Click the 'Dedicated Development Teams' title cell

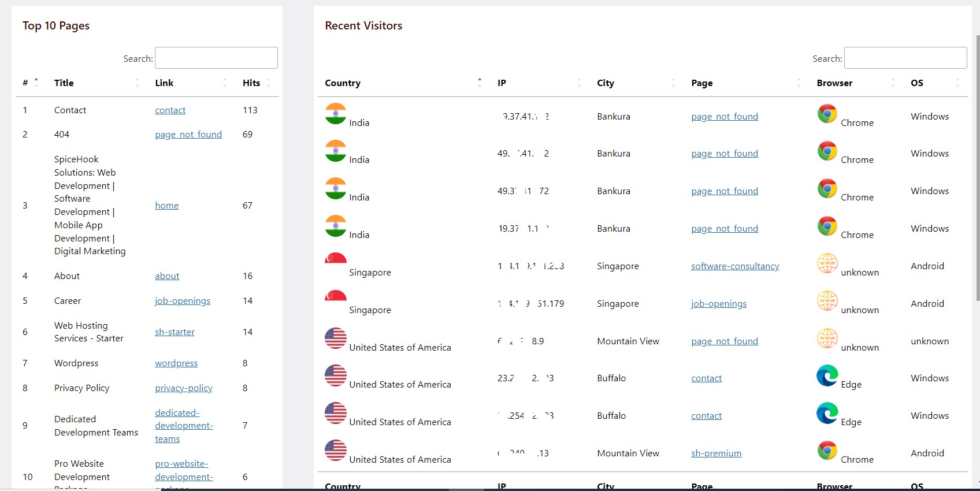pyautogui.click(x=96, y=426)
